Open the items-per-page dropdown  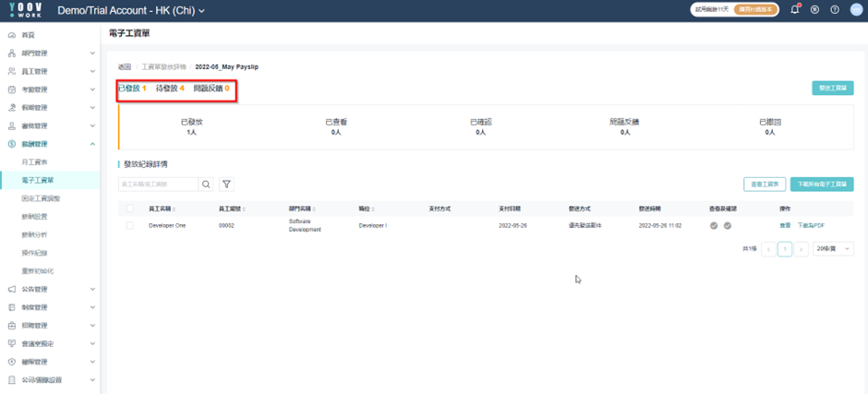[833, 249]
